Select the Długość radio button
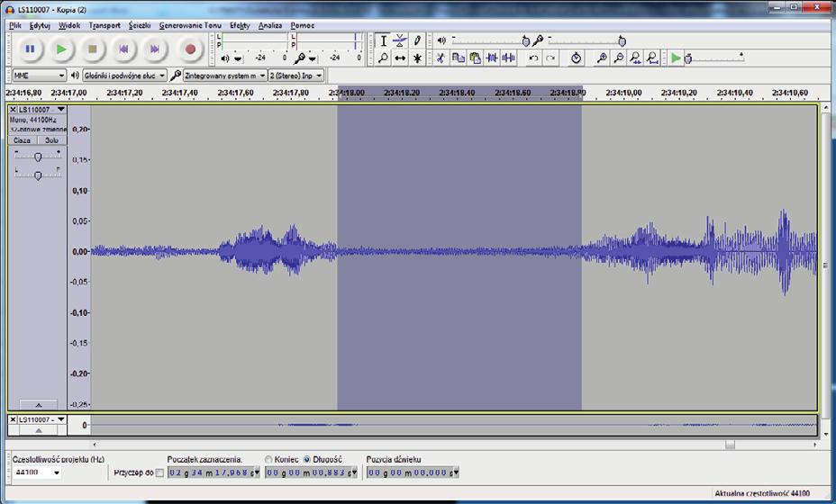Image resolution: width=836 pixels, height=504 pixels. tap(307, 459)
